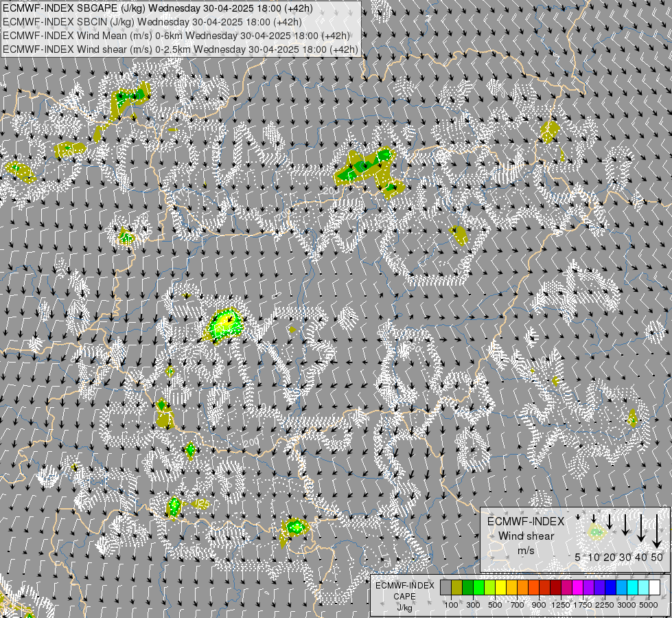Select the Wind shear 0-2.5km title line
This screenshot has width=672, height=618.
point(181,49)
